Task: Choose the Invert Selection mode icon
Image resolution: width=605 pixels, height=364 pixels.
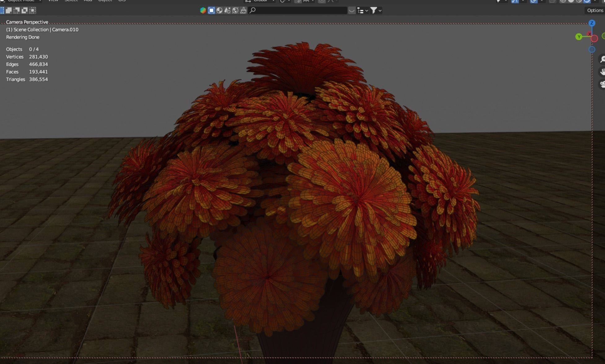Action: click(24, 11)
